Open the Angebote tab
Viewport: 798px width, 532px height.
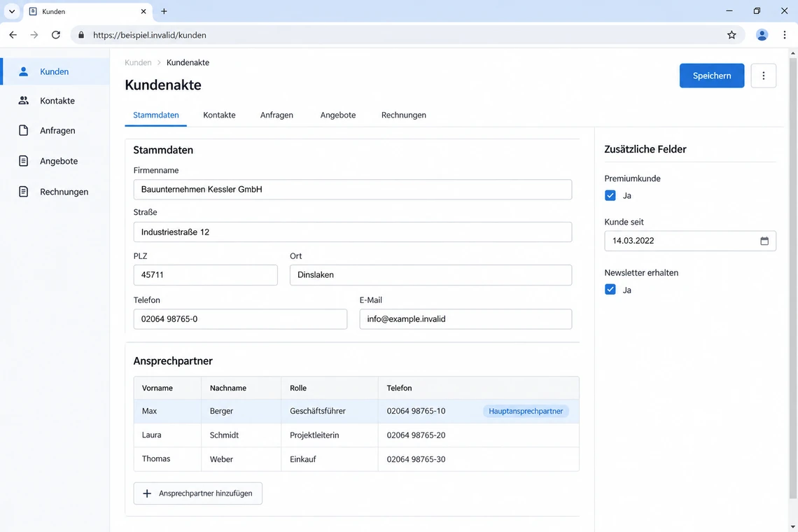(x=338, y=115)
